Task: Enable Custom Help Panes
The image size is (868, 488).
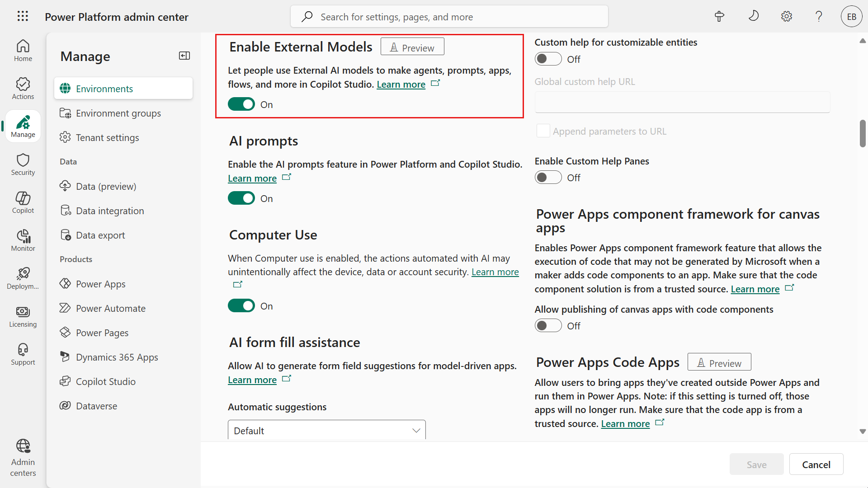Action: (548, 177)
